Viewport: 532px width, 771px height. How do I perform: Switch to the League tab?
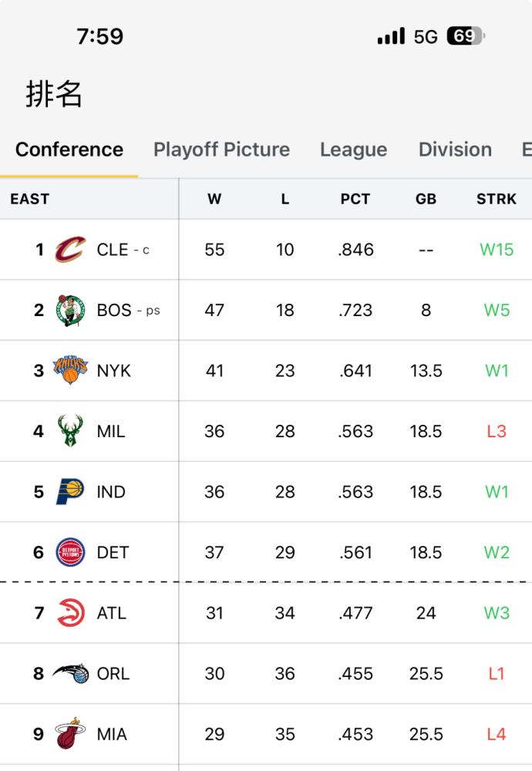coord(354,150)
